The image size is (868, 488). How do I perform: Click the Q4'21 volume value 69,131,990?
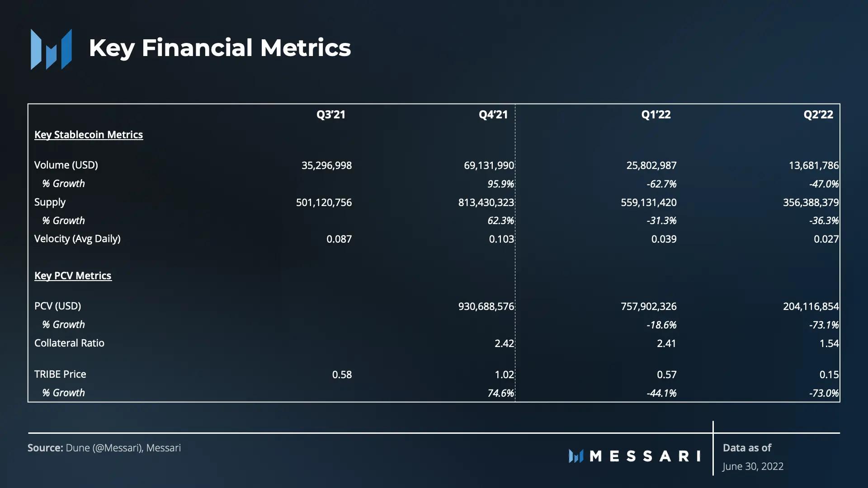point(489,165)
